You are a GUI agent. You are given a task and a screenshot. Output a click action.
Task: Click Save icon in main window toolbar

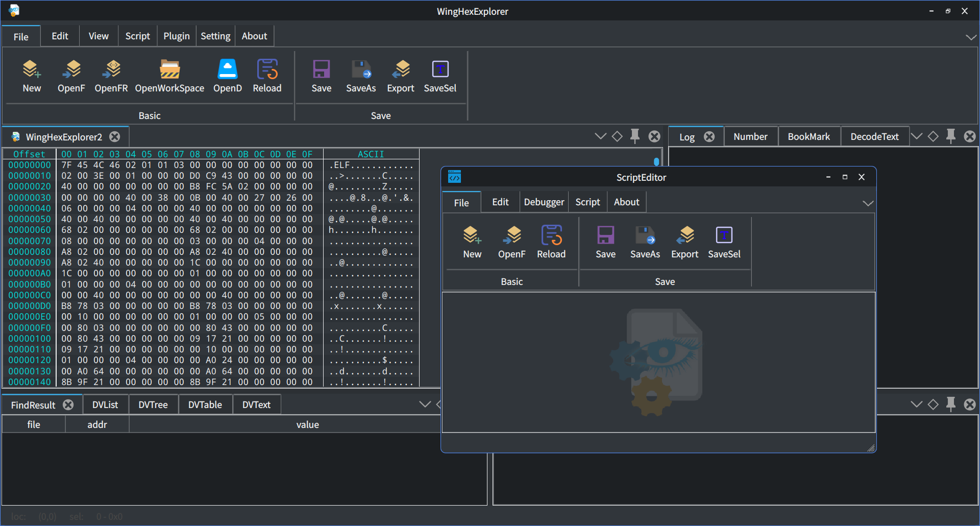tap(322, 69)
